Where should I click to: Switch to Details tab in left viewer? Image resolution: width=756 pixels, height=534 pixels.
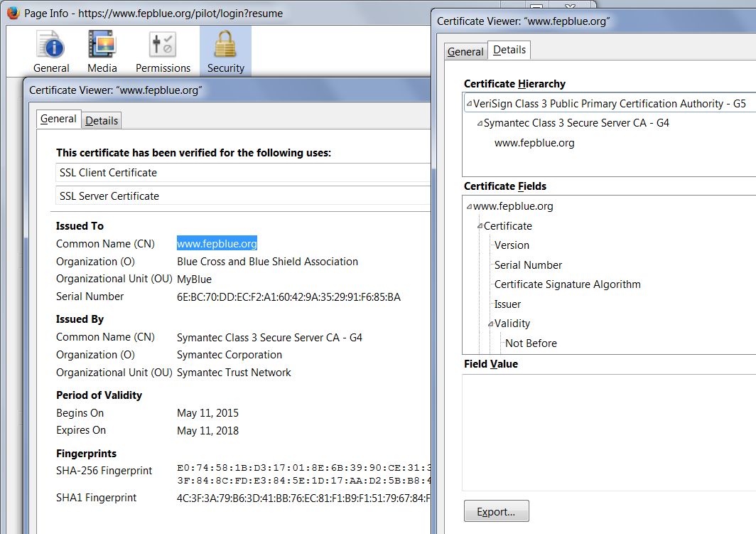pos(102,120)
